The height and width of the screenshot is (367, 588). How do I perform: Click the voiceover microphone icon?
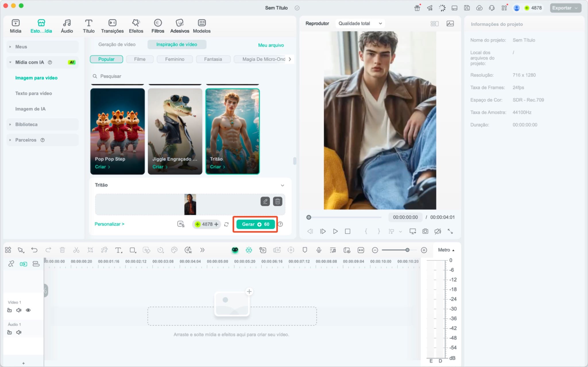(319, 250)
